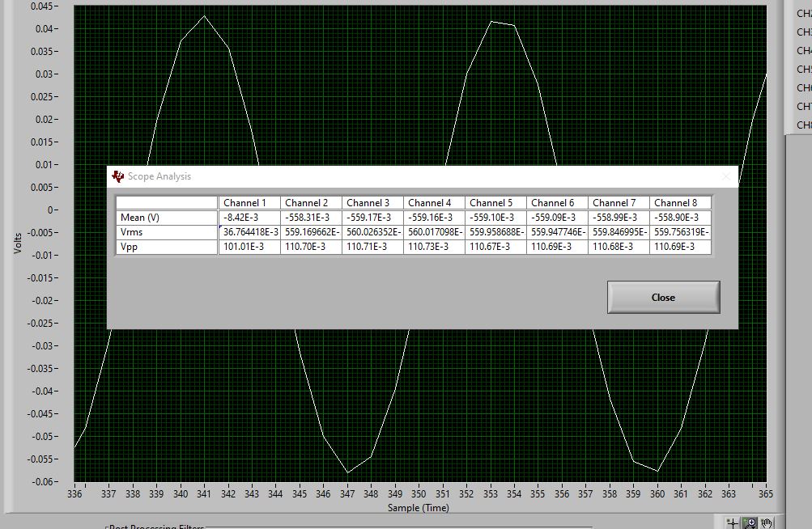Select the Channel 1 Mean value cell

click(x=249, y=218)
